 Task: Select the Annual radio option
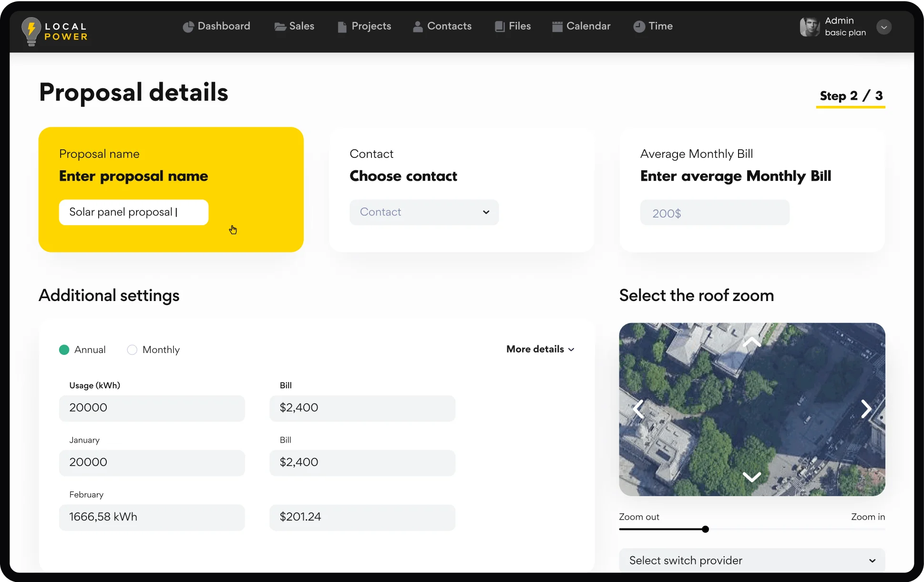point(64,350)
